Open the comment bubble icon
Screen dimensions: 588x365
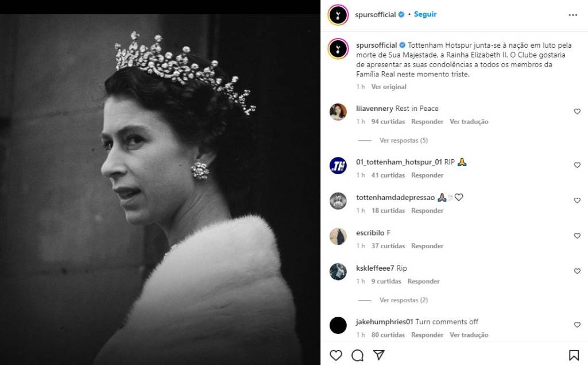(357, 355)
